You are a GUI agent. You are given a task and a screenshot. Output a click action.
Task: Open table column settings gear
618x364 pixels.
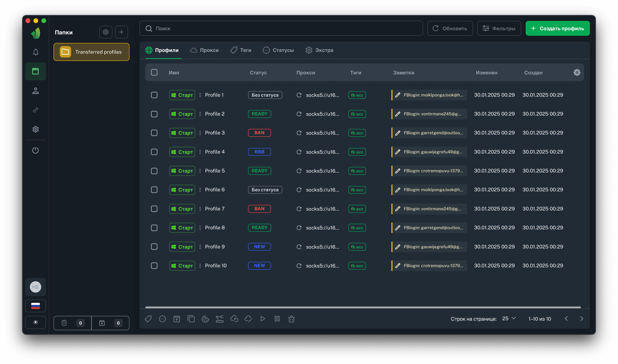[x=577, y=72]
